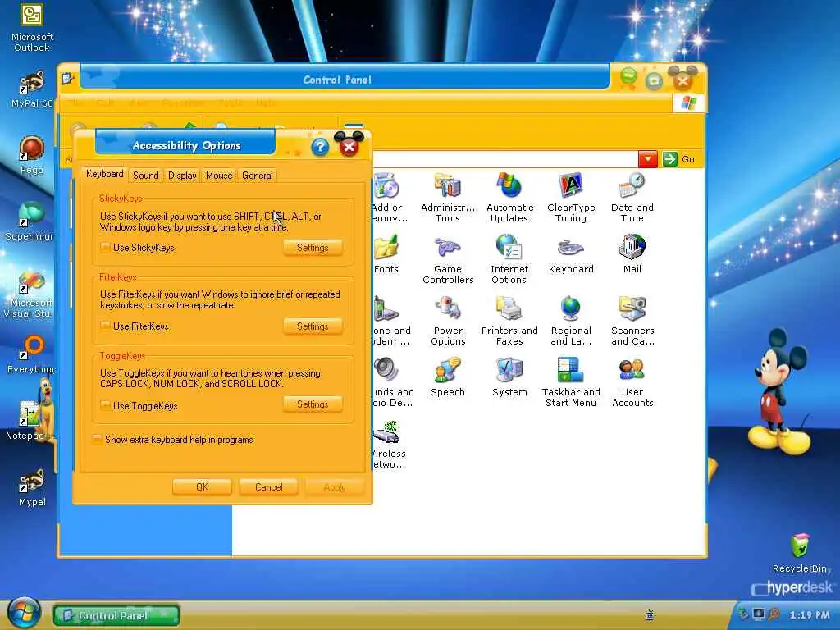Click the Accessibility Options help question mark
Image resolution: width=840 pixels, height=630 pixels.
(x=320, y=146)
